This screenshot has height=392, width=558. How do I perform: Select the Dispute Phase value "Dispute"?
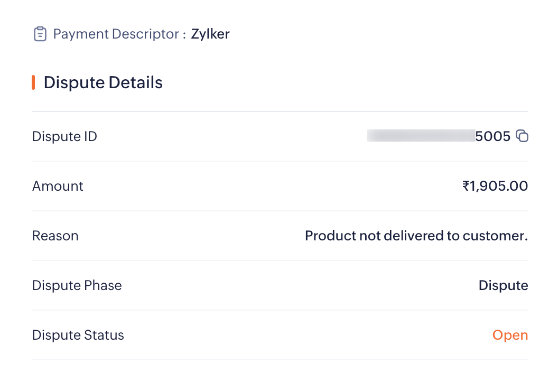click(x=503, y=285)
